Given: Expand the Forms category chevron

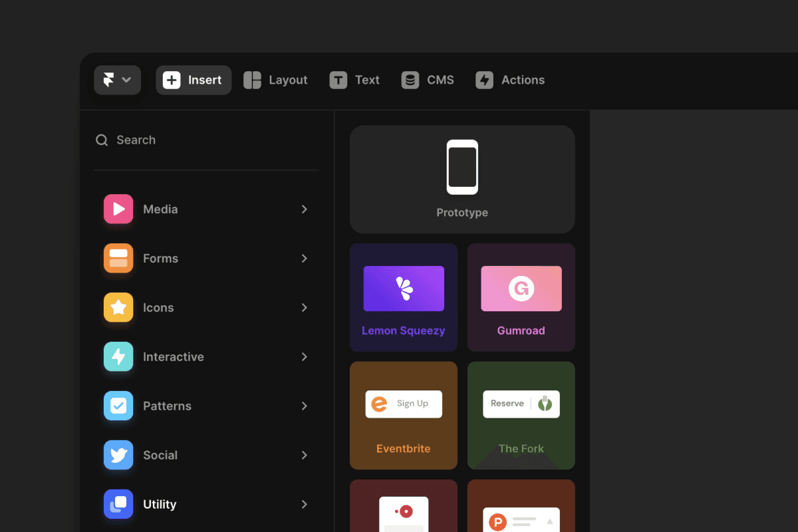Looking at the screenshot, I should click(x=305, y=258).
